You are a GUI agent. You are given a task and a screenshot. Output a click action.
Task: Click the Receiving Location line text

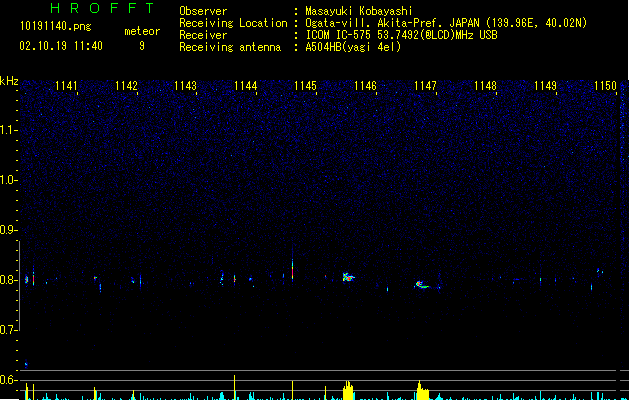pyautogui.click(x=383, y=23)
